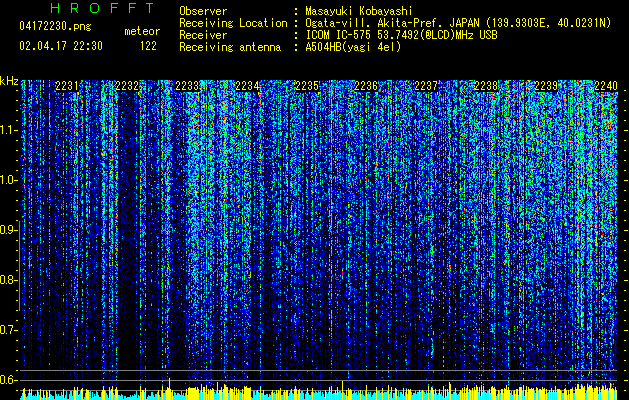This screenshot has height=400, width=629.
Task: Click the 2239 time marker
Action: [x=546, y=86]
